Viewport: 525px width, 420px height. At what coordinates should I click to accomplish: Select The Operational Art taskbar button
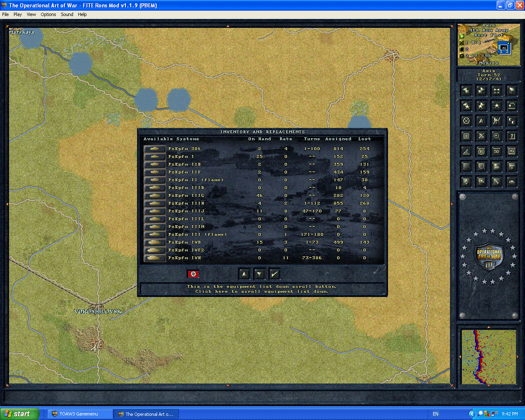coord(146,414)
